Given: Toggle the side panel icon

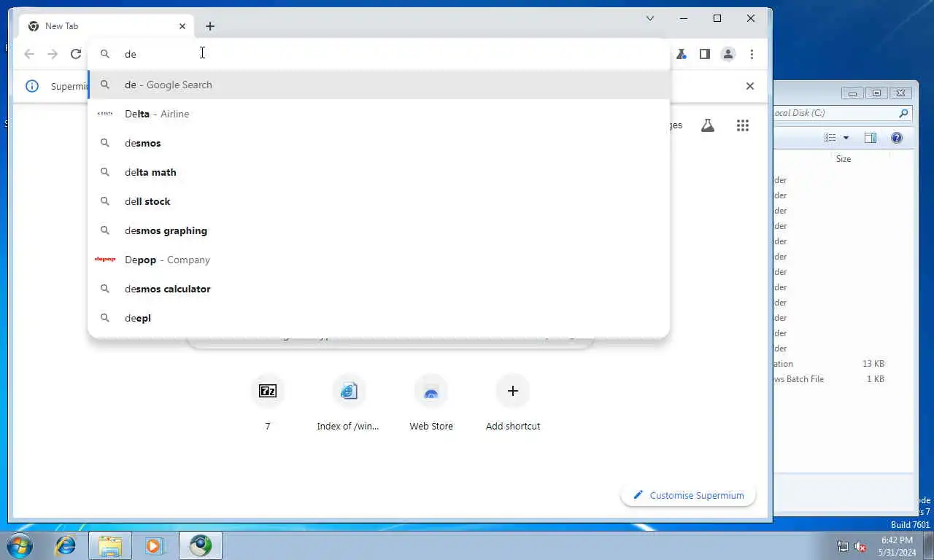Looking at the screenshot, I should 705,54.
